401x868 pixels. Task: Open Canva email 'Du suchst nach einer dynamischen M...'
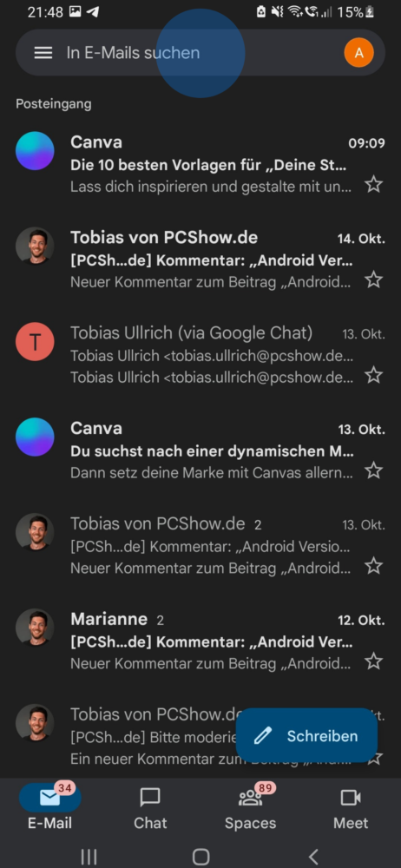pyautogui.click(x=200, y=451)
